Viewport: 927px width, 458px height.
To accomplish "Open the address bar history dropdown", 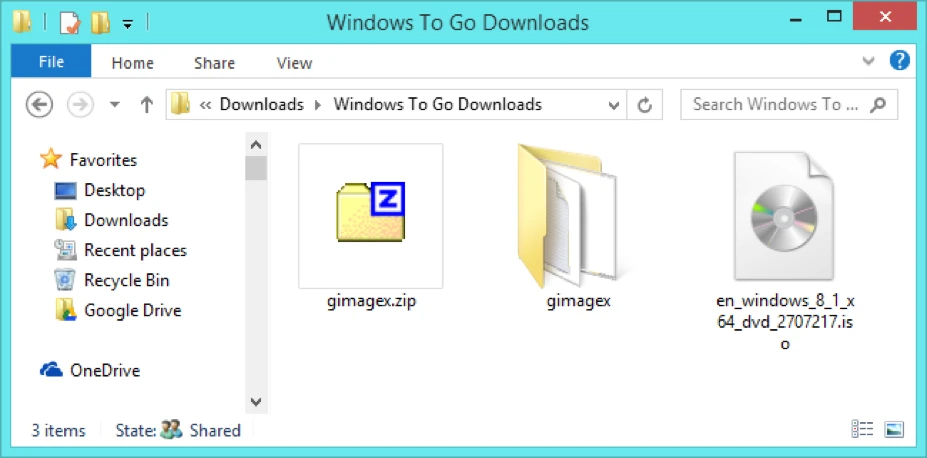I will 614,106.
